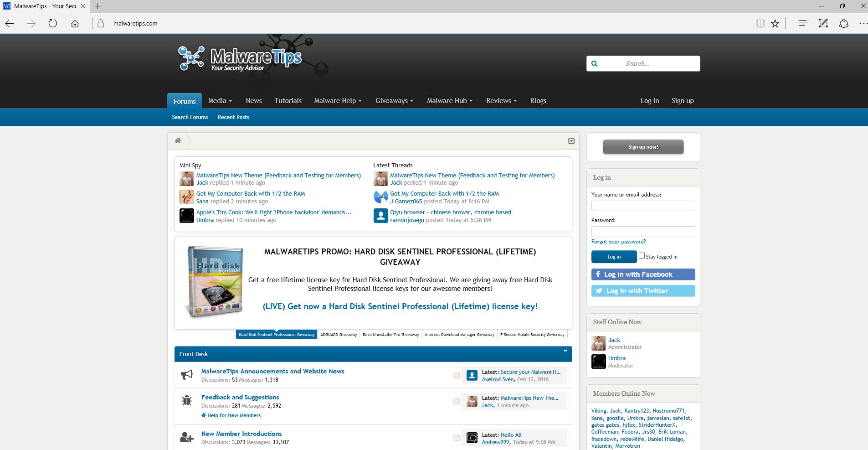Click the blue Log in button
The height and width of the screenshot is (450, 868).
tap(614, 257)
